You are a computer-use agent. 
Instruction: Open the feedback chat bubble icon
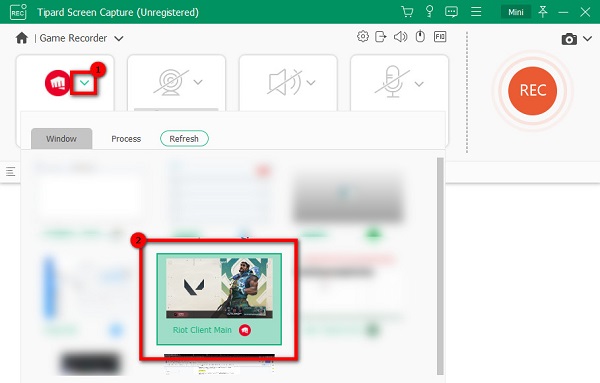(452, 12)
